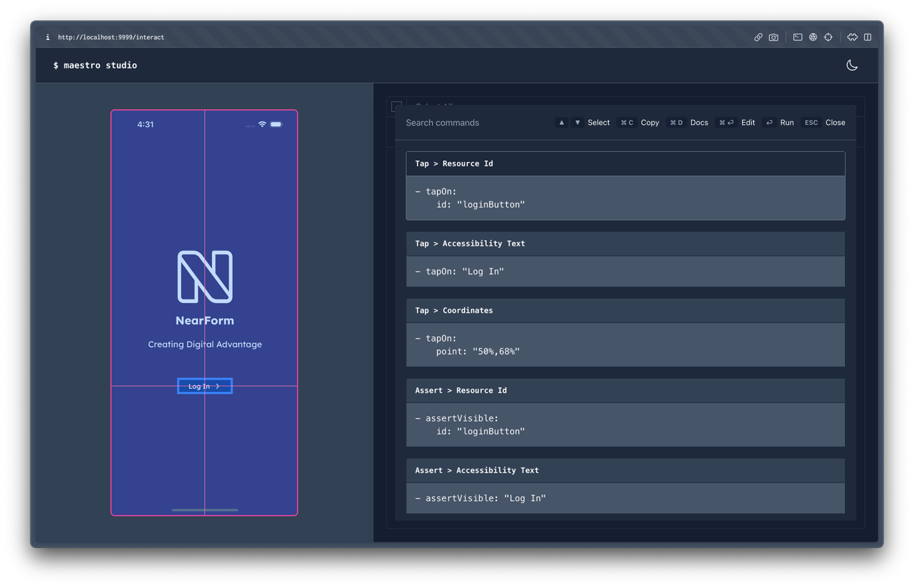Image resolution: width=914 pixels, height=588 pixels.
Task: Click the globe network icon
Action: (x=813, y=37)
